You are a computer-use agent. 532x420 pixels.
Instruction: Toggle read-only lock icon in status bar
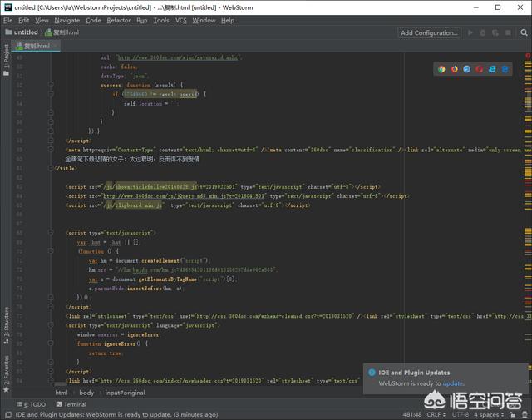(x=512, y=414)
